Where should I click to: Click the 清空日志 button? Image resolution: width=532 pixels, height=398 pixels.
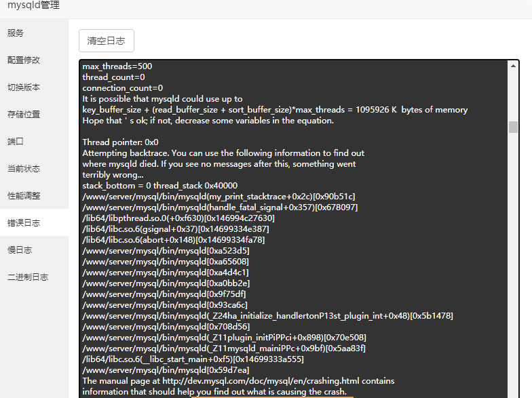pyautogui.click(x=107, y=41)
